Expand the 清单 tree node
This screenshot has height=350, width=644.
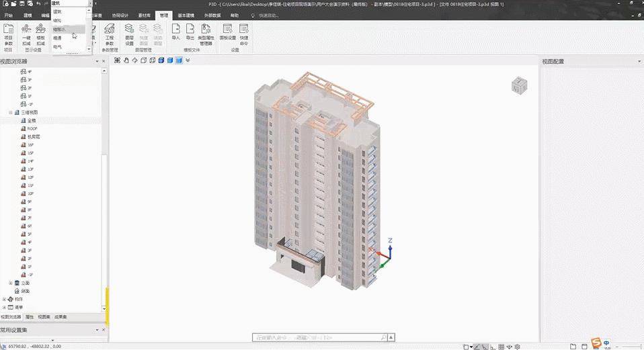(x=4, y=307)
